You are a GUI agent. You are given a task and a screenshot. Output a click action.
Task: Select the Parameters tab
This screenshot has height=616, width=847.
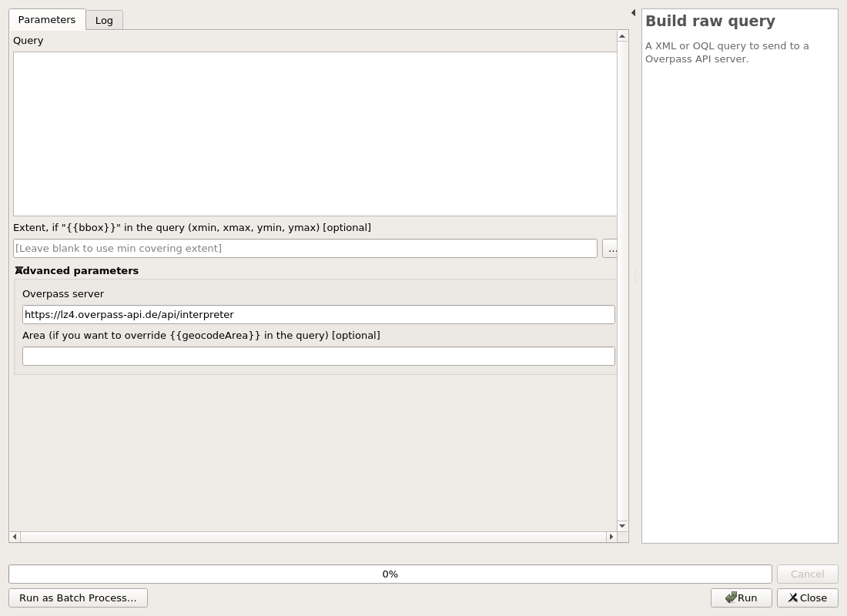[x=46, y=19]
